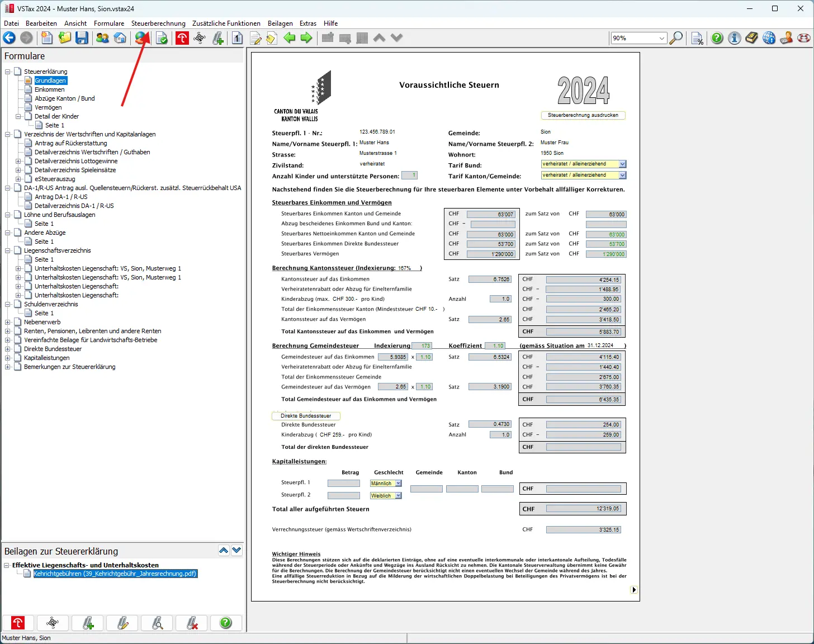Click the lifebuoy support icon

(x=804, y=38)
